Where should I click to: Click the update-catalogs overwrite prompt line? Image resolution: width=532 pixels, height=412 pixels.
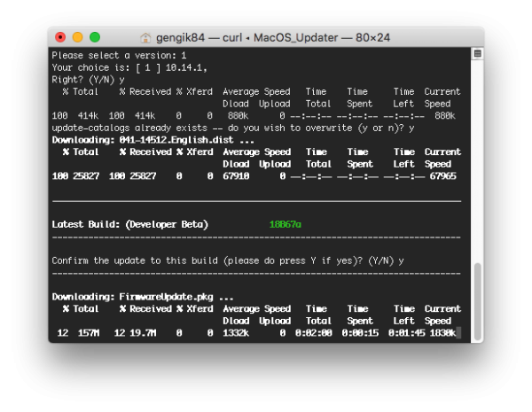tap(233, 128)
